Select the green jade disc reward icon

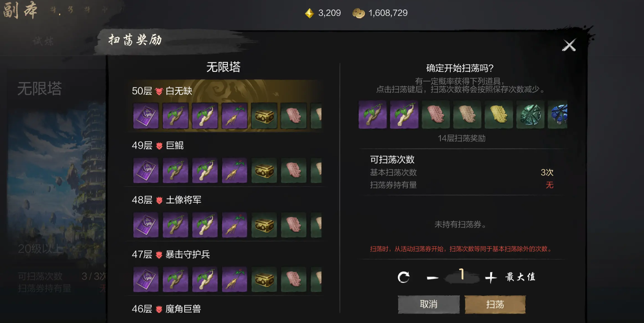[530, 115]
